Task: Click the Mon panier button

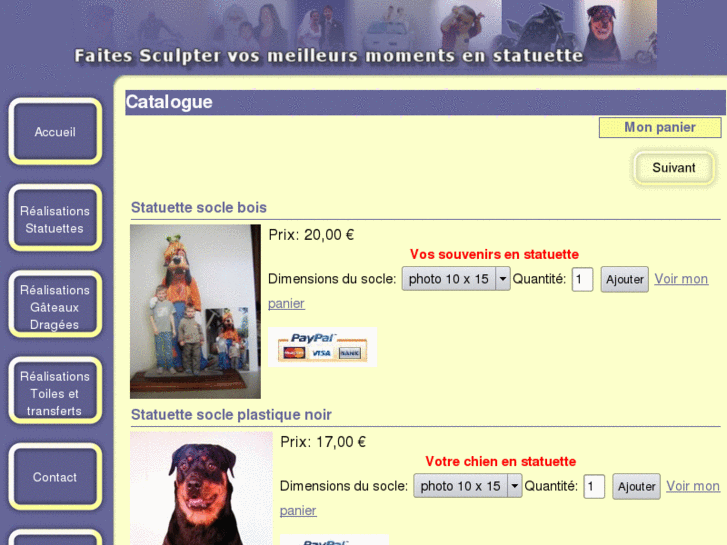Action: coord(660,127)
